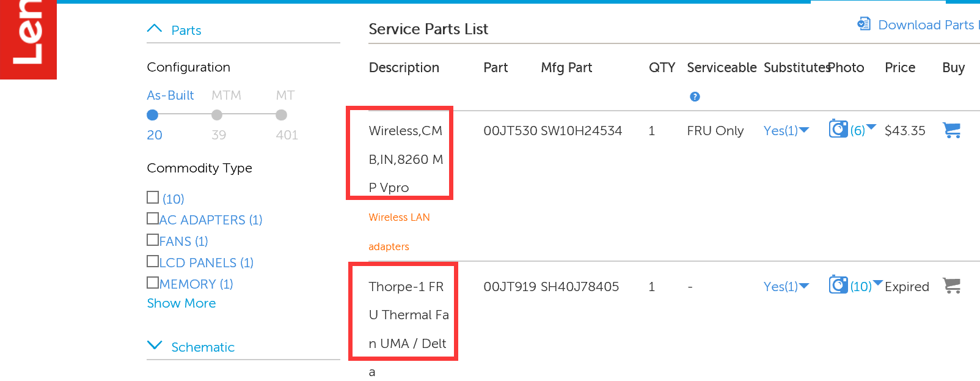The image size is (980, 381).
Task: Click the As-Built point on configuration slider
Action: (153, 115)
